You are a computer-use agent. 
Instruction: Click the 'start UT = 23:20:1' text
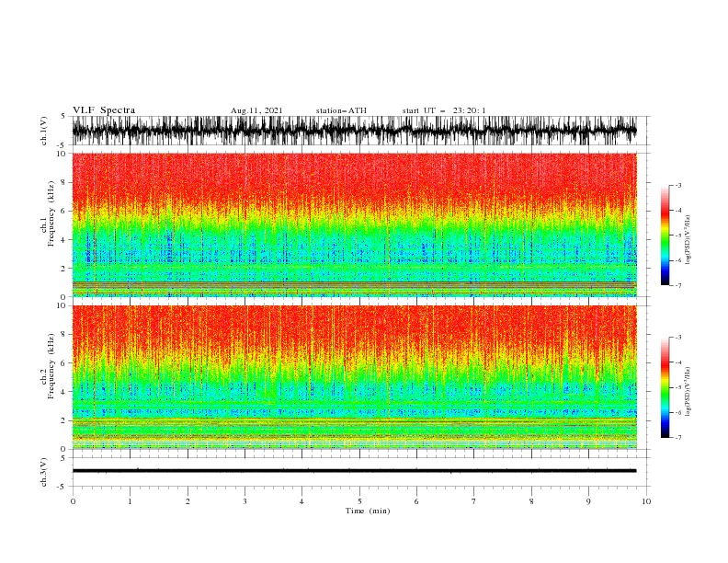pyautogui.click(x=444, y=110)
